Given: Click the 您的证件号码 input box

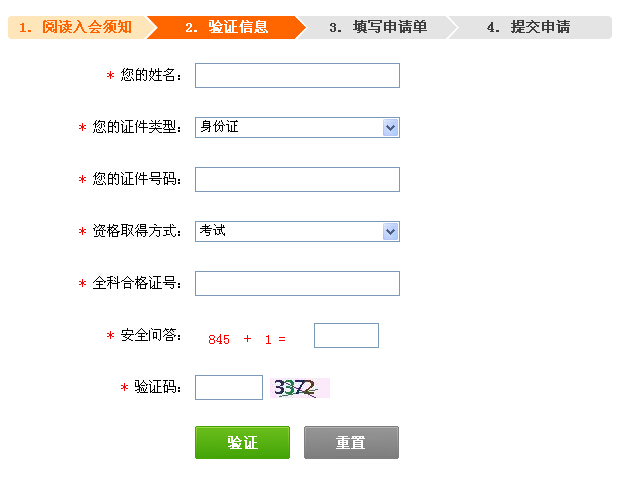Looking at the screenshot, I should pyautogui.click(x=297, y=179).
